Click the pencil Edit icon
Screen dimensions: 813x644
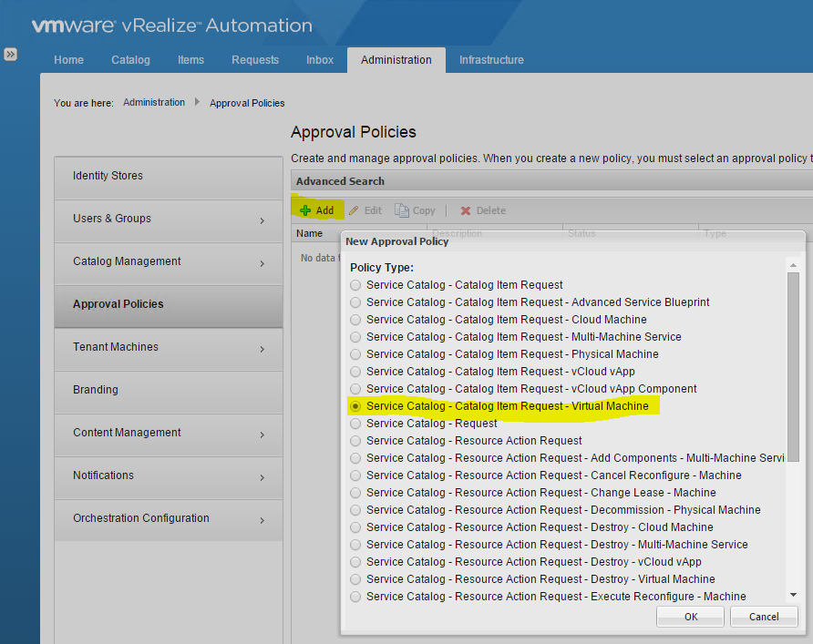(x=354, y=210)
